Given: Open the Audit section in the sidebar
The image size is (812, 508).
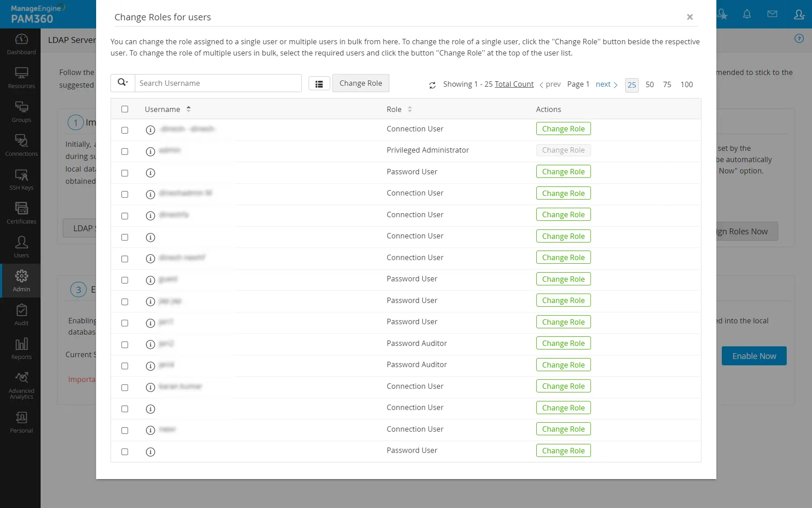Looking at the screenshot, I should (21, 314).
